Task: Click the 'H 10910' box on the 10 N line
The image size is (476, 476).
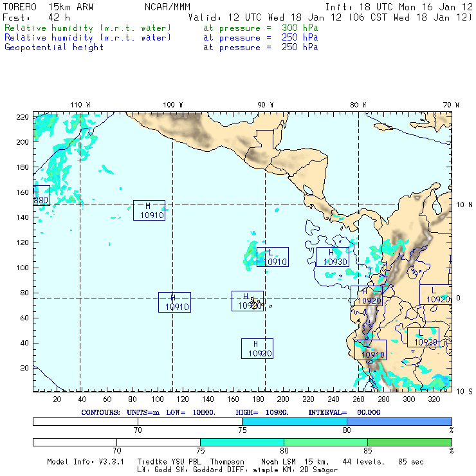Action: point(149,210)
